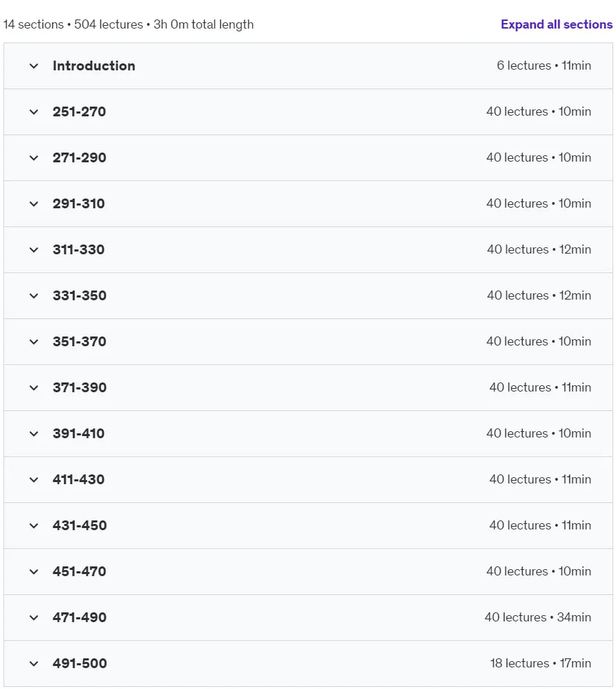The image size is (616, 689).
Task: Expand the 491-500 section chevron
Action: [34, 663]
